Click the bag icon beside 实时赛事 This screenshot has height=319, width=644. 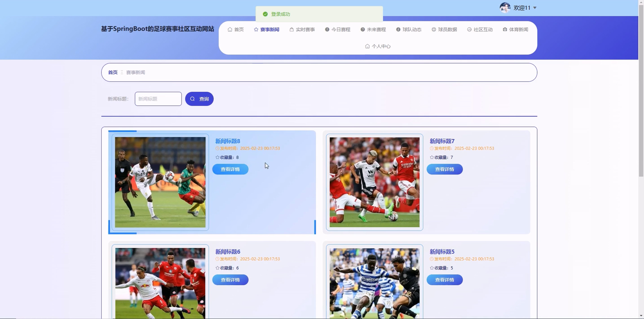point(291,29)
